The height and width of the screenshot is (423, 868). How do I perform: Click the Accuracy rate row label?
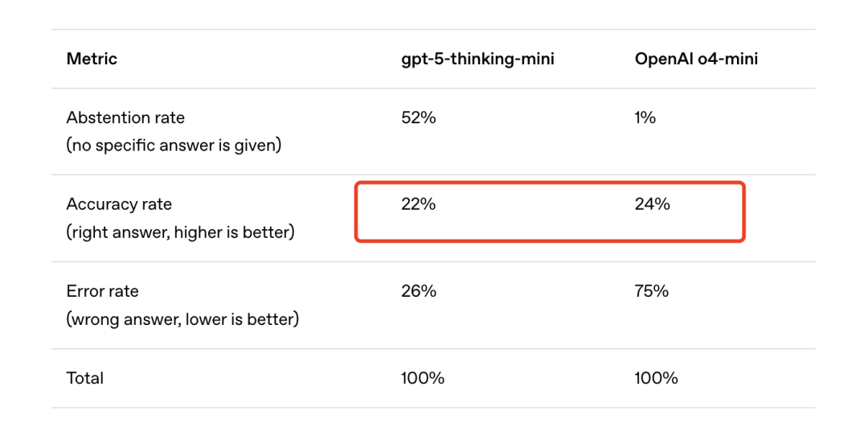click(x=119, y=204)
